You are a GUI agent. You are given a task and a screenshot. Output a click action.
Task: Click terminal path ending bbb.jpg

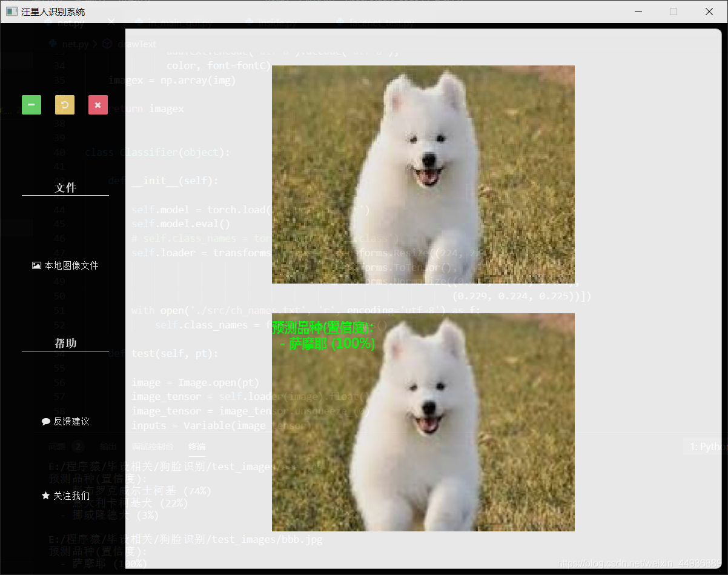point(185,539)
